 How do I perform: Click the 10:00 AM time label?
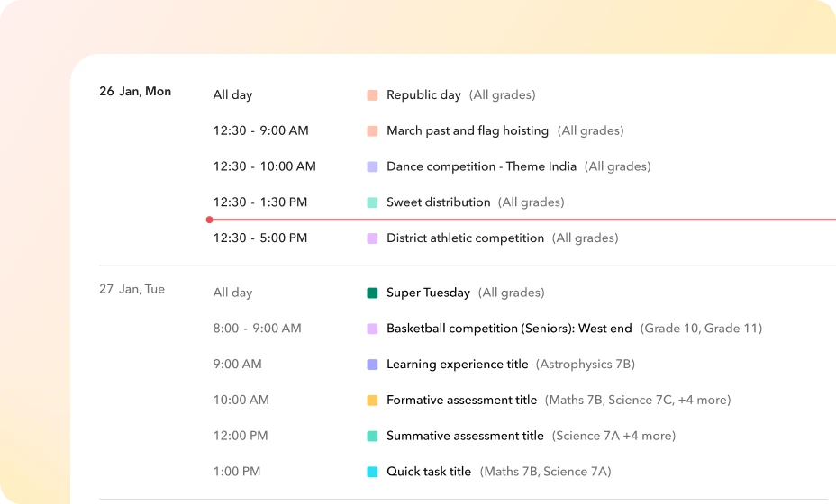coord(241,400)
